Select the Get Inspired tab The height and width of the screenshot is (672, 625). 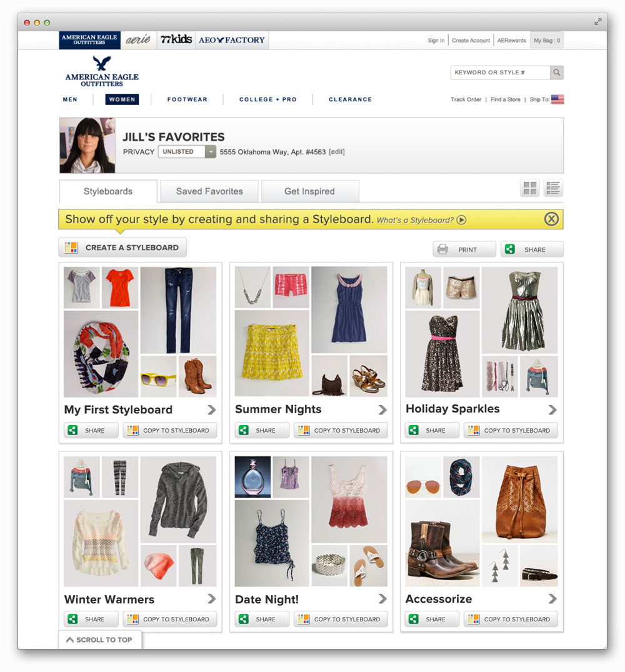pos(310,191)
